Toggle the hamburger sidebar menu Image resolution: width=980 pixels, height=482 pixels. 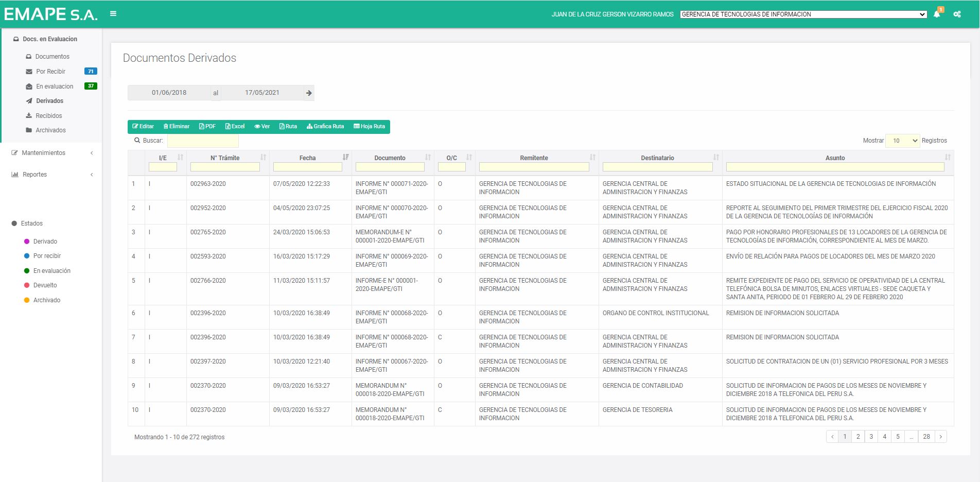coord(113,14)
